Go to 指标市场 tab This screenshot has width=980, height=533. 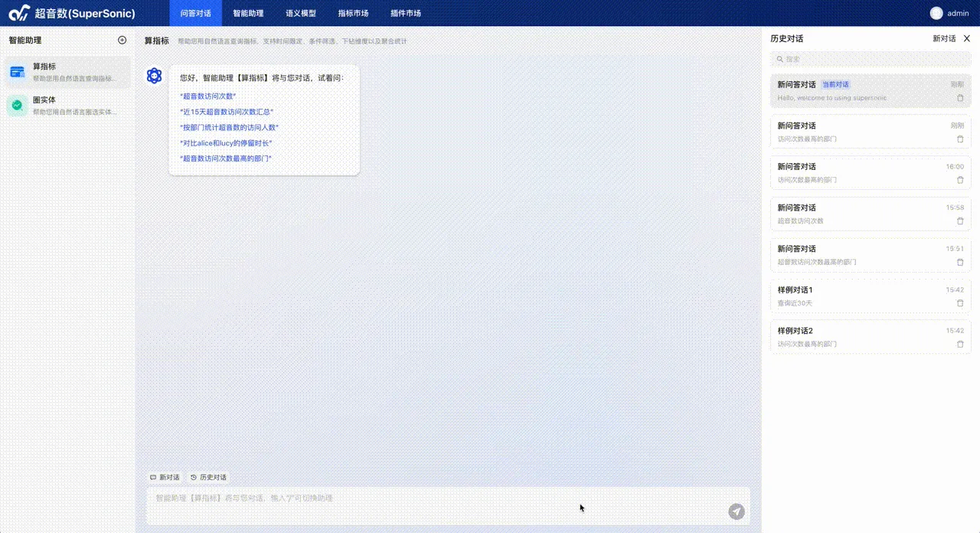[x=353, y=13]
